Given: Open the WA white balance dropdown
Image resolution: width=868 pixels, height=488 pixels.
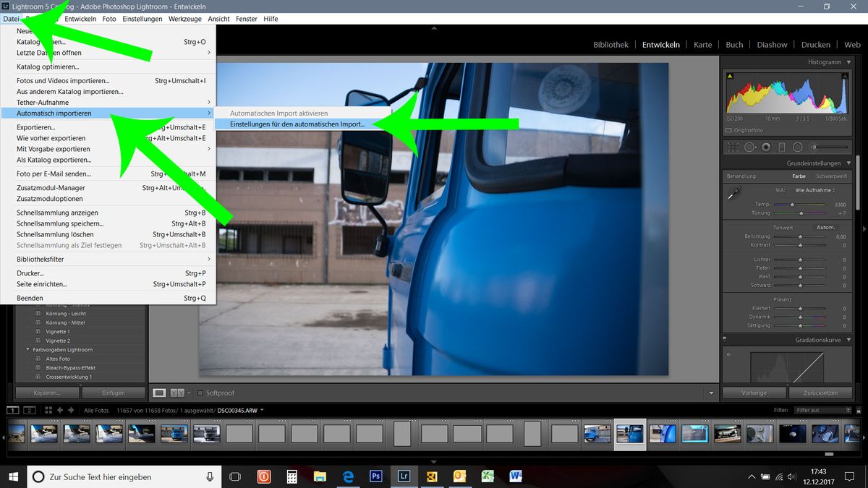Looking at the screenshot, I should (x=814, y=190).
